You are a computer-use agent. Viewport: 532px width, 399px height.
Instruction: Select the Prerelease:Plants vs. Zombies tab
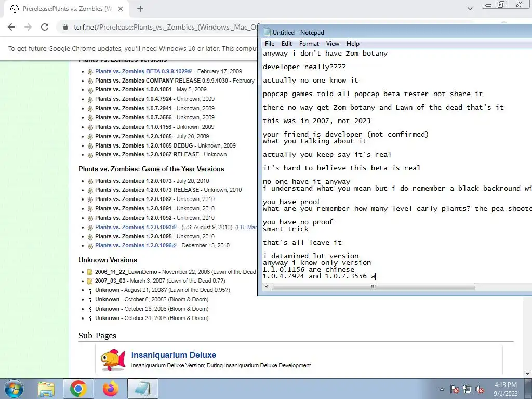(67, 9)
